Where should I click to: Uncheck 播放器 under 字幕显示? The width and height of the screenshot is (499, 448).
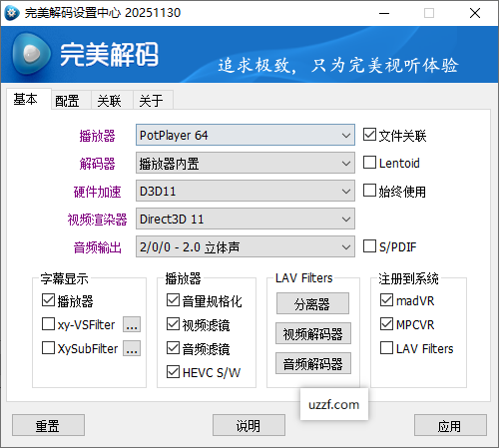(48, 300)
